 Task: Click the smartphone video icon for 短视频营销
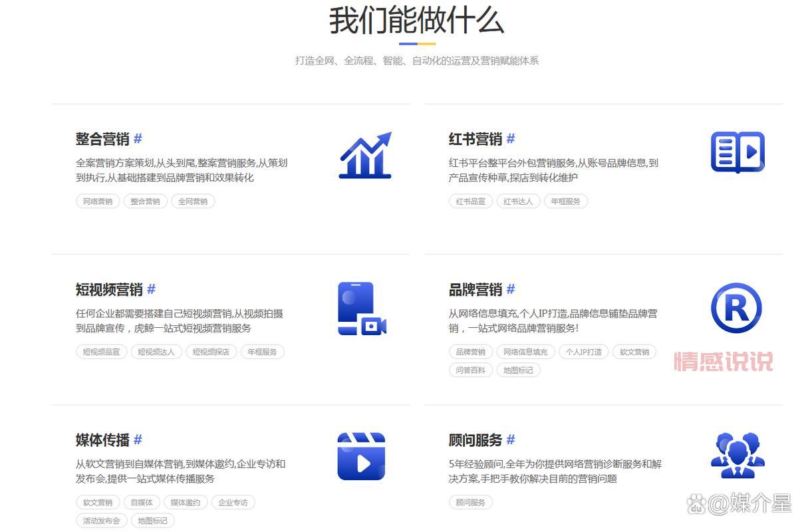coord(361,307)
